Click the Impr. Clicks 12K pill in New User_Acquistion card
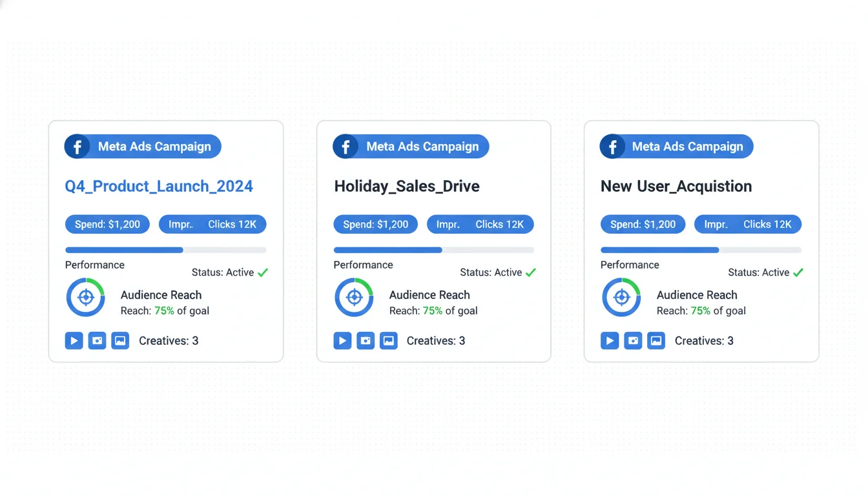Image resolution: width=868 pixels, height=496 pixels. point(747,224)
